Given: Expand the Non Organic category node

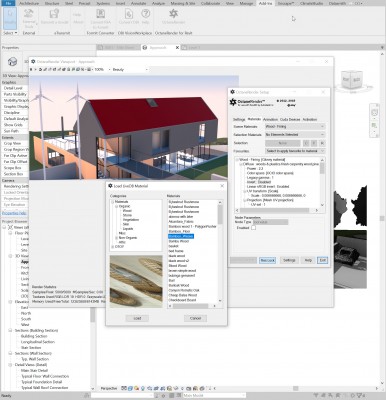Looking at the screenshot, I should (116, 238).
